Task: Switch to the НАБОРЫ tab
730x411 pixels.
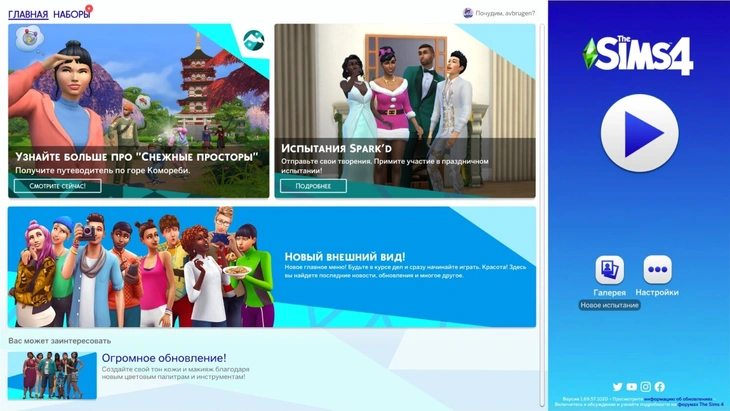Action: point(71,14)
